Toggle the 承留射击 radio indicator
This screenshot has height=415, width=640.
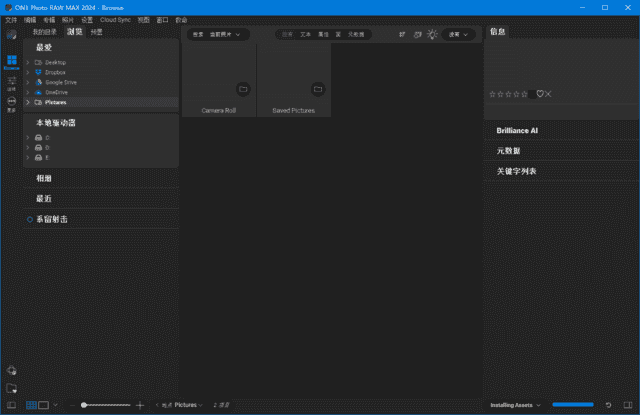pos(30,219)
